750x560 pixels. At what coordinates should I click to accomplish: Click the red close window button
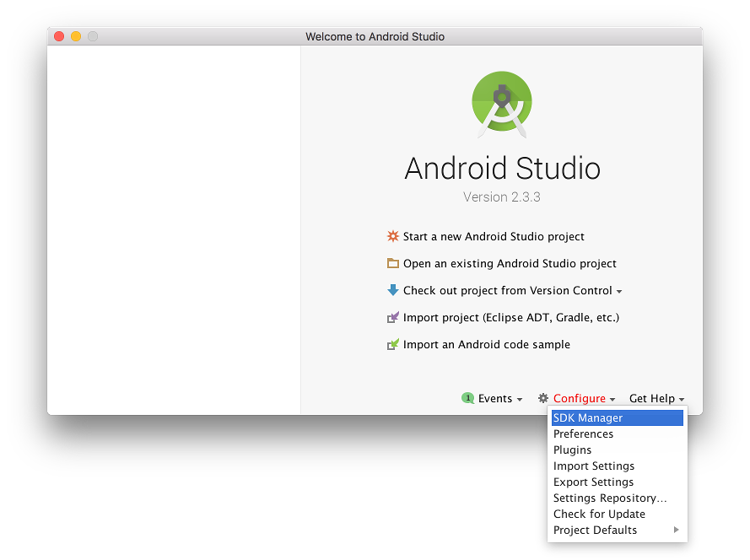point(59,36)
